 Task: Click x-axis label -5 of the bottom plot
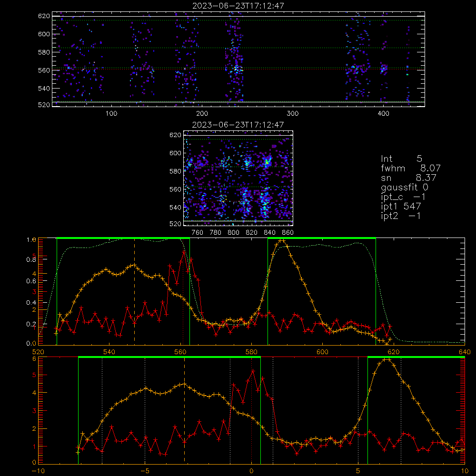coord(145,471)
